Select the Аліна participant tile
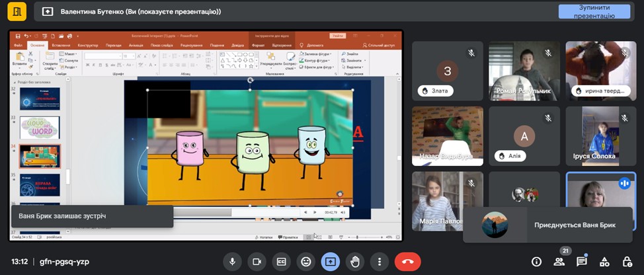The height and width of the screenshot is (275, 644). [524, 136]
